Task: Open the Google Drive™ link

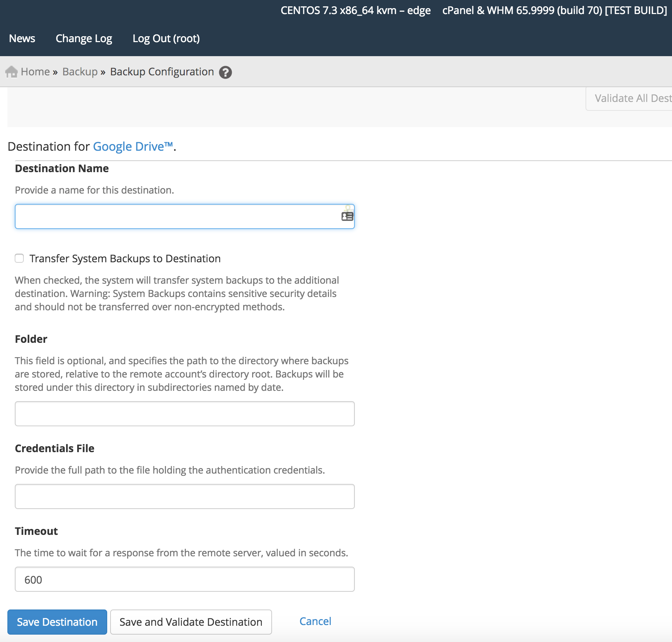Action: 133,147
